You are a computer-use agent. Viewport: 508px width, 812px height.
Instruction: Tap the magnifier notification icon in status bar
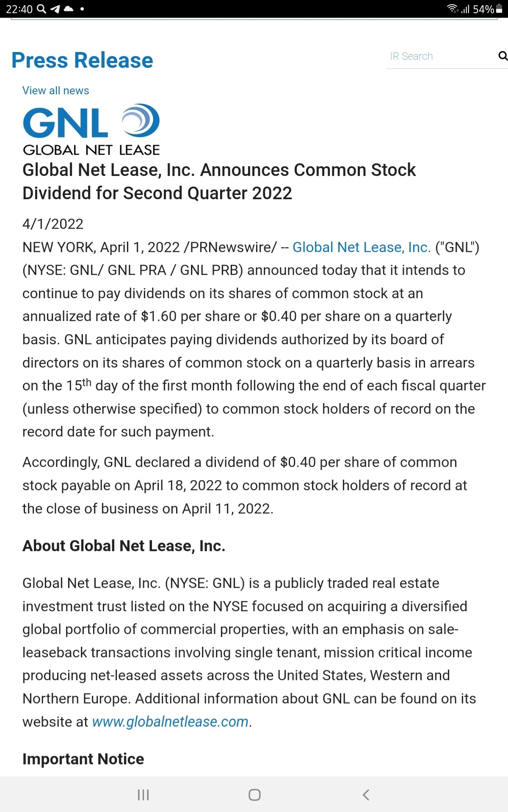41,8
